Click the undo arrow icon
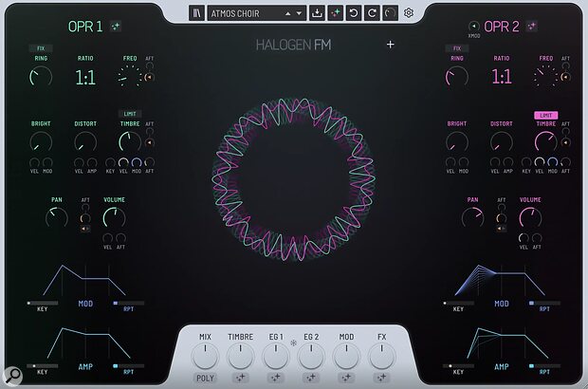The width and height of the screenshot is (588, 389). pos(353,13)
